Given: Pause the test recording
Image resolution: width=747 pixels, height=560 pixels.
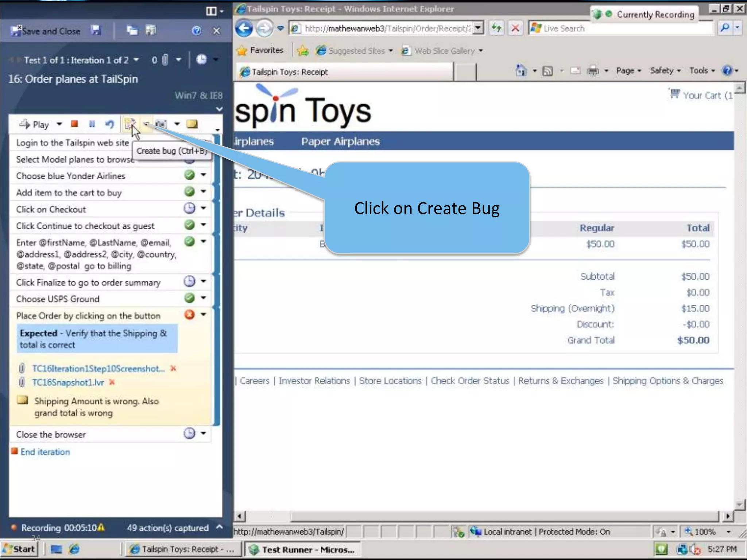Looking at the screenshot, I should pos(92,124).
